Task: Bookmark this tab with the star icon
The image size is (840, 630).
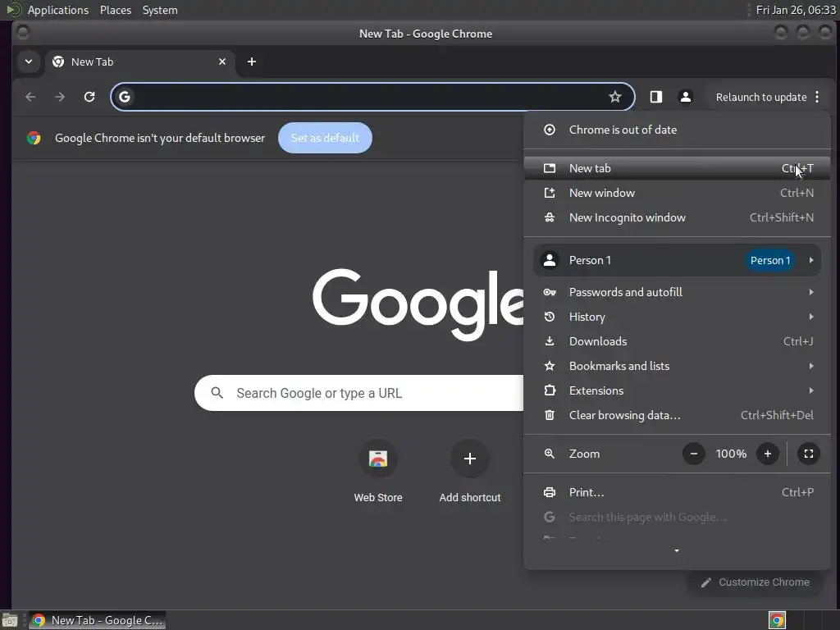Action: click(615, 97)
